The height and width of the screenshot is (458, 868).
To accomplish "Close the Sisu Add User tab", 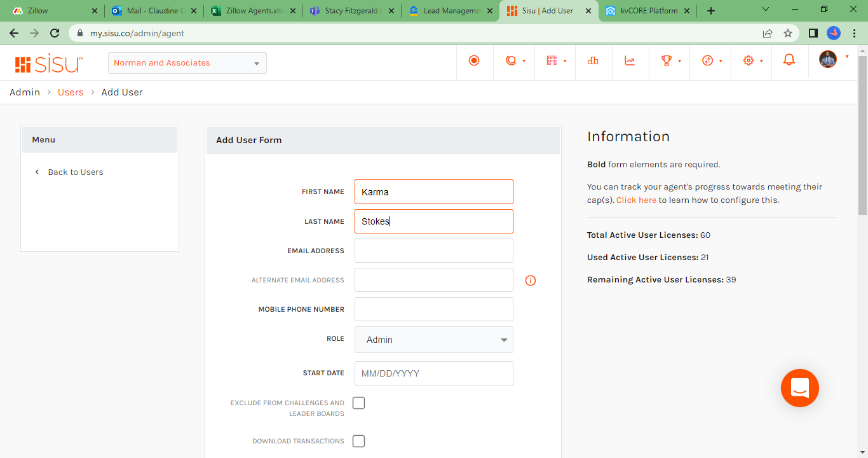I will (x=588, y=11).
